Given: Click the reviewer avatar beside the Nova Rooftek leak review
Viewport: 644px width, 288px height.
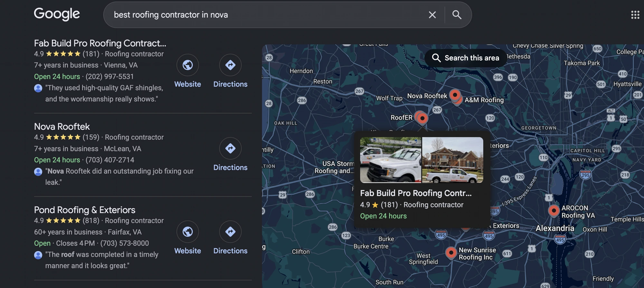Looking at the screenshot, I should [x=38, y=172].
